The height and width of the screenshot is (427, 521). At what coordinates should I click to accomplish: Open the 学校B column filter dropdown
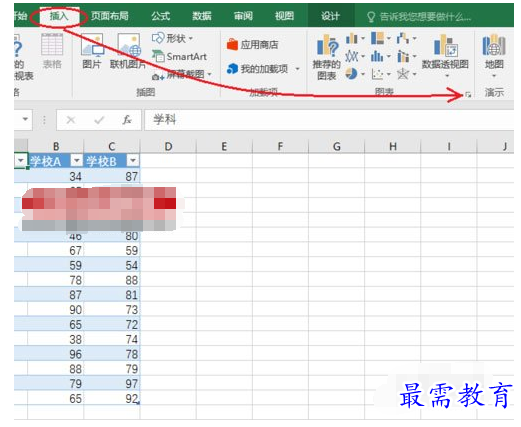(133, 161)
